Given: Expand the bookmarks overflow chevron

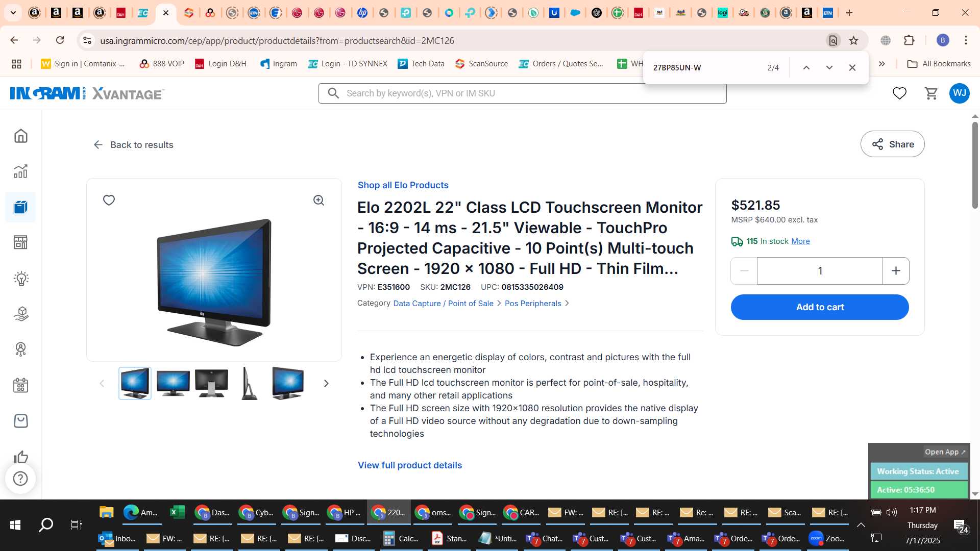Looking at the screenshot, I should (x=882, y=64).
